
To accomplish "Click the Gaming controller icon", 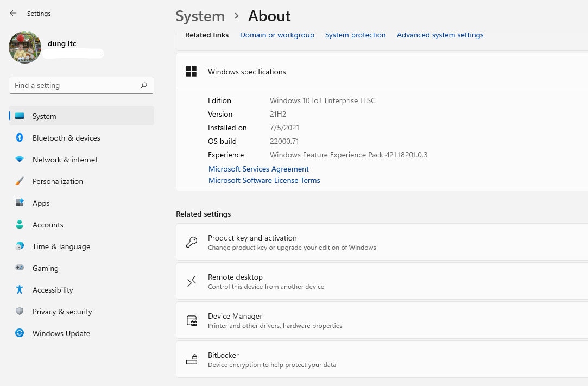I will (20, 268).
